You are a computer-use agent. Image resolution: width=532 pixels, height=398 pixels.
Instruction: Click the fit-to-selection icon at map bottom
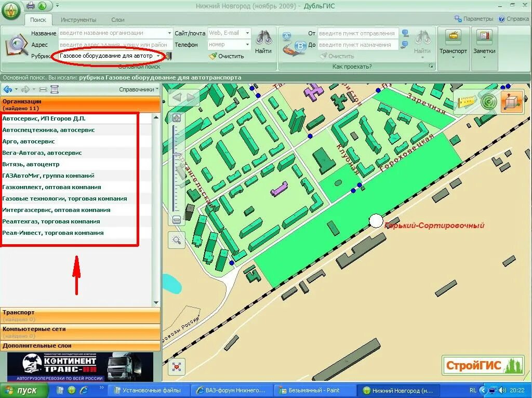click(x=177, y=367)
